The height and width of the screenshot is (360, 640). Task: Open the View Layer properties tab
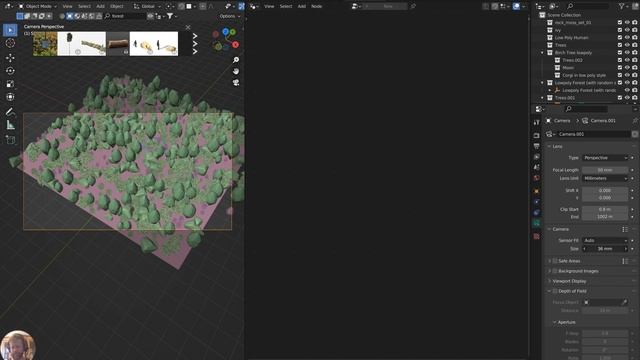pyautogui.click(x=536, y=157)
